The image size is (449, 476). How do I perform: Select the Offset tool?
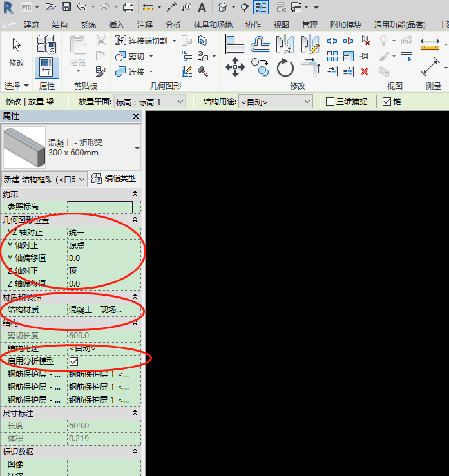260,44
